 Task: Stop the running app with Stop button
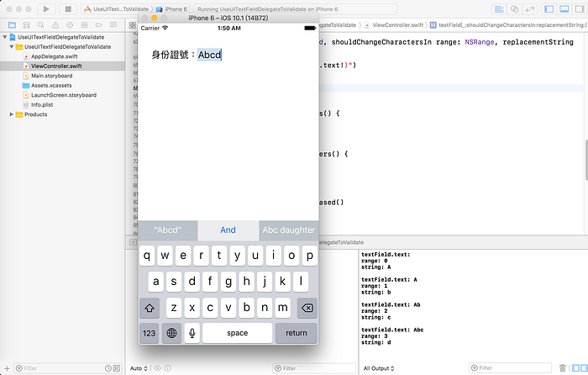[x=68, y=9]
